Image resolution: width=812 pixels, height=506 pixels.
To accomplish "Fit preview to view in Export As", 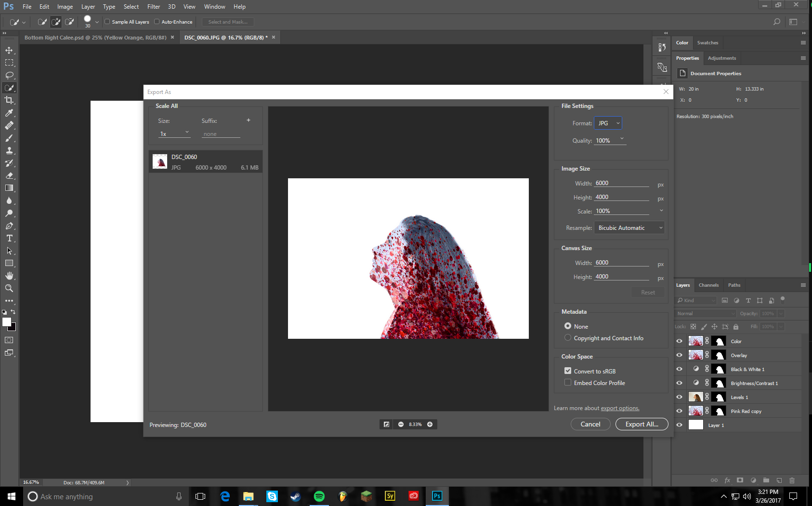I will (386, 425).
